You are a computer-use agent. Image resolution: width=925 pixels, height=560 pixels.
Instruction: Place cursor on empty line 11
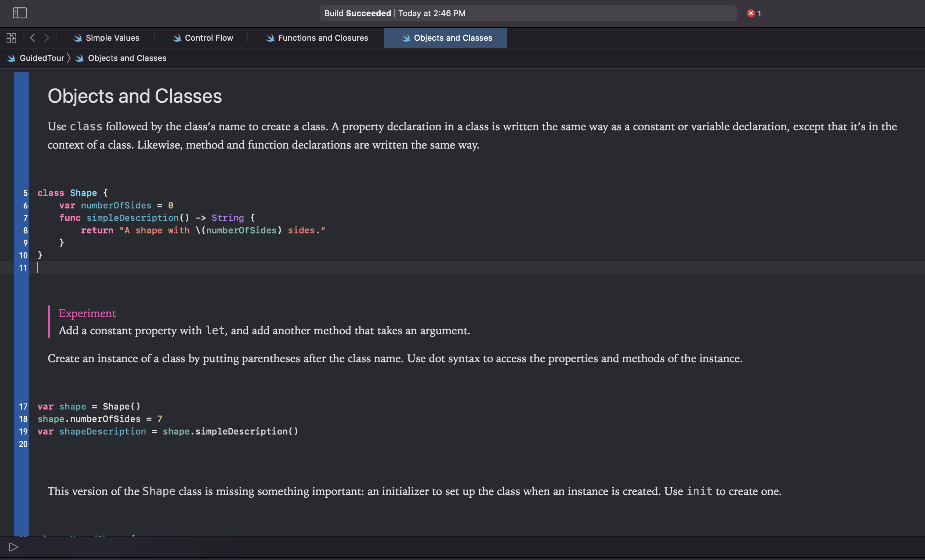pos(225,268)
